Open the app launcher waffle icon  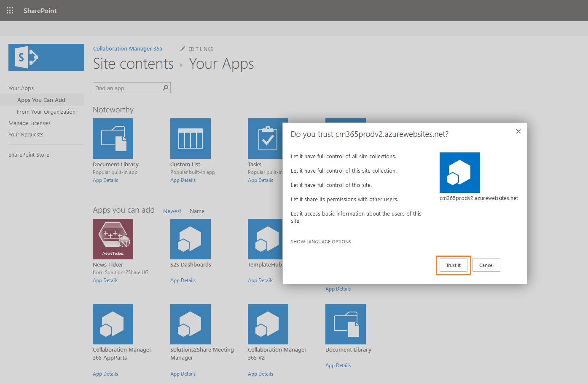[10, 11]
